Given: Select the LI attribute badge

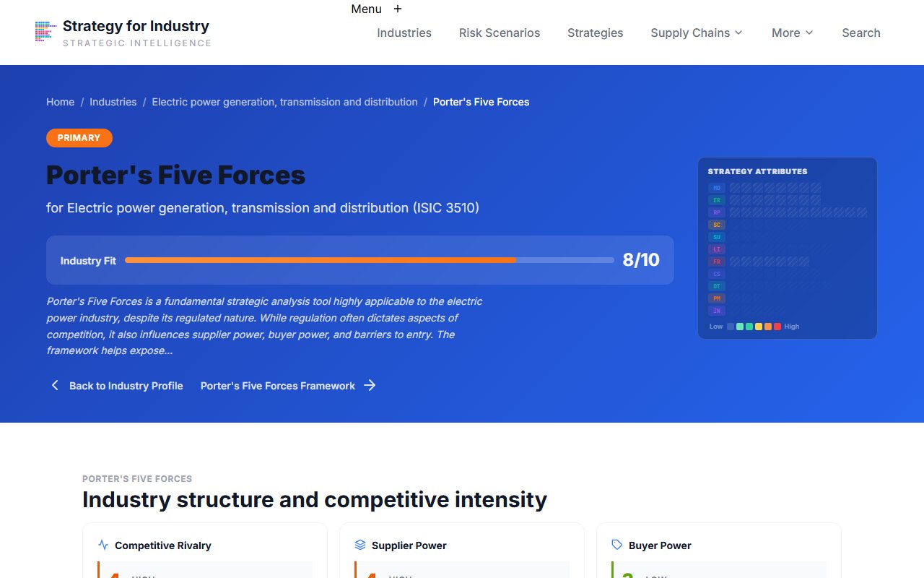Looking at the screenshot, I should pyautogui.click(x=717, y=249).
